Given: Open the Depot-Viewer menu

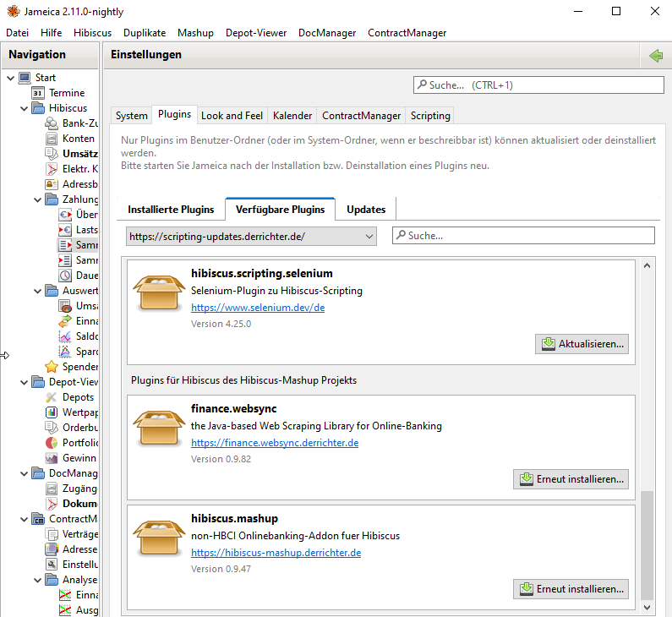Looking at the screenshot, I should click(256, 33).
